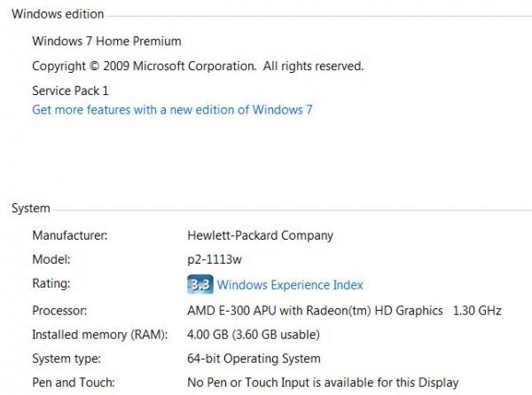Click the AMD E-300 APU processor text
The height and width of the screenshot is (395, 532).
click(315, 310)
